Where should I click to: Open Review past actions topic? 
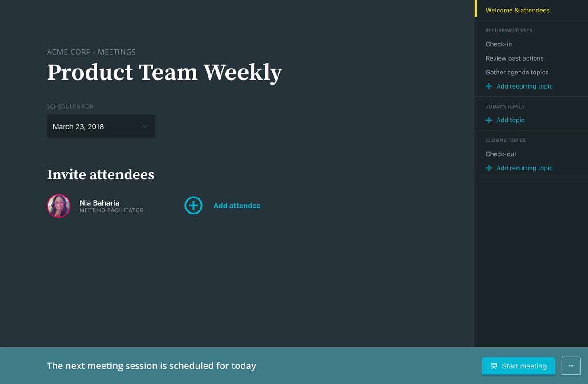(514, 58)
